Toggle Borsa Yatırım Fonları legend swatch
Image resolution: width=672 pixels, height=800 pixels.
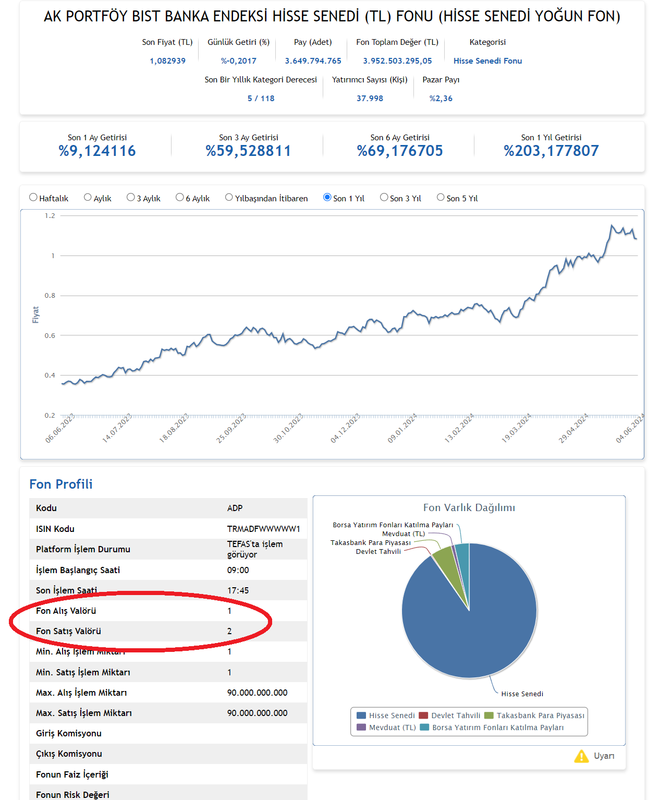pyautogui.click(x=424, y=728)
